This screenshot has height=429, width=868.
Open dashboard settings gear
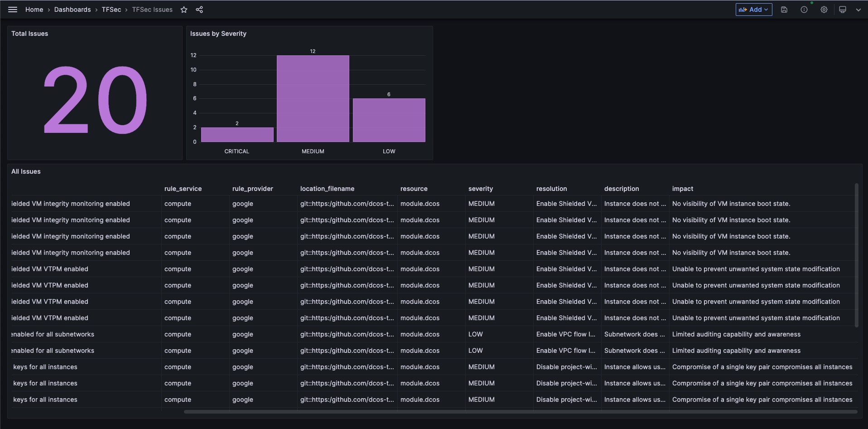pos(824,10)
